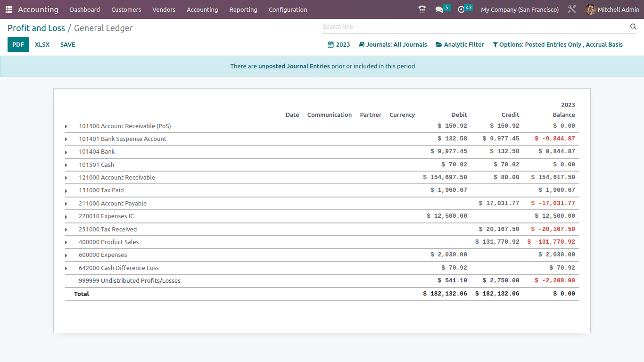Expand 101404 Bank row arrow

tap(66, 152)
